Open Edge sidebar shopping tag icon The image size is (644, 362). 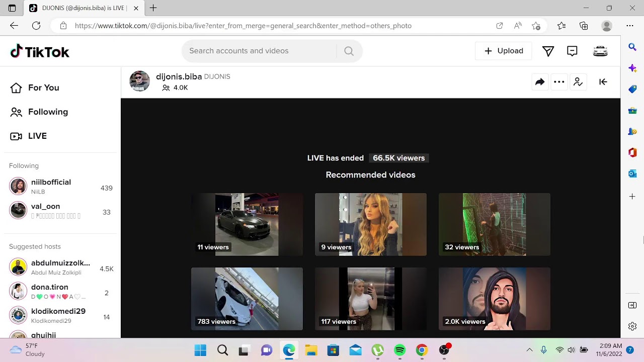coord(632,89)
